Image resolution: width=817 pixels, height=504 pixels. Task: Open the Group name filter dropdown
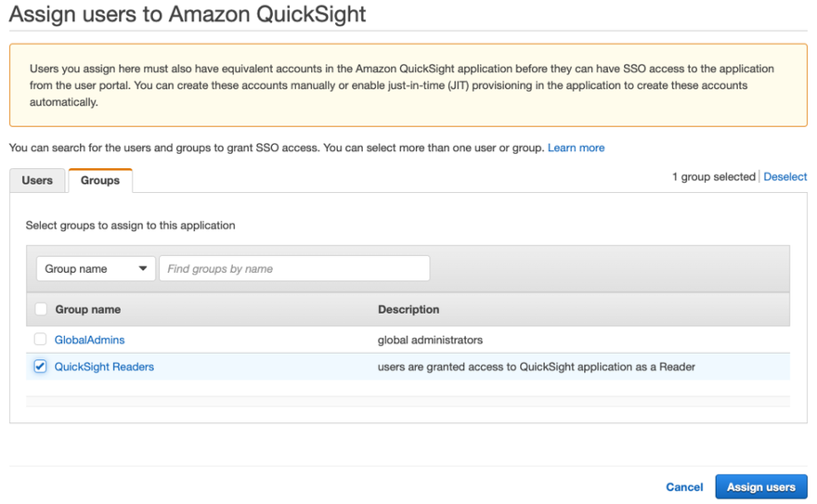pos(95,268)
